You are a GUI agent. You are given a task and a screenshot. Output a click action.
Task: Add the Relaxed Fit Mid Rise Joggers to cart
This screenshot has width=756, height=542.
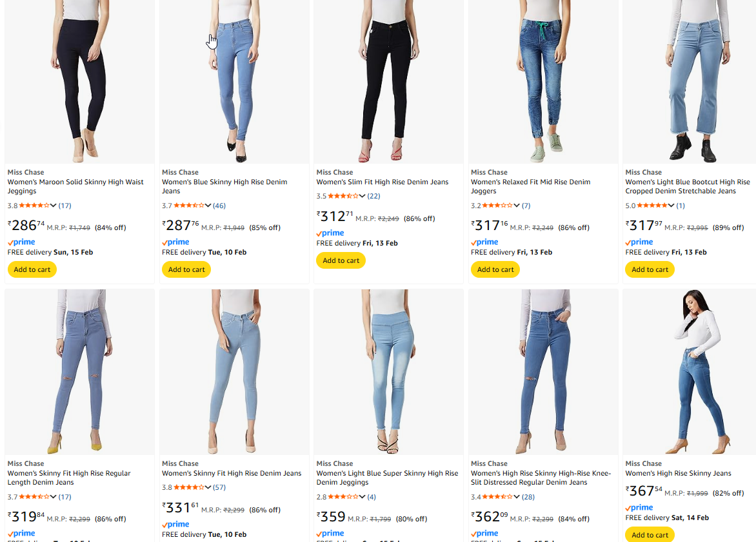coord(495,269)
